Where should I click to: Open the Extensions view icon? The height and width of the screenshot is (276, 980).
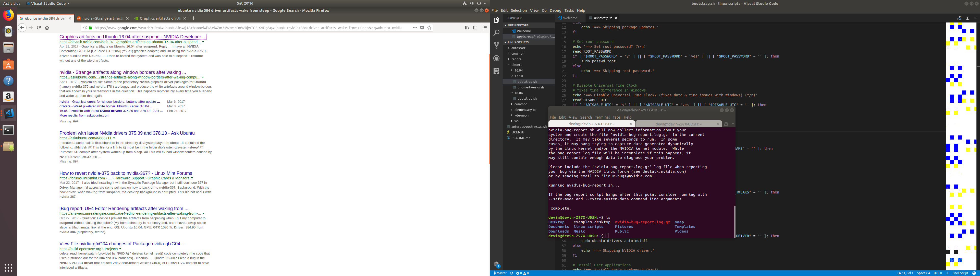(x=496, y=71)
